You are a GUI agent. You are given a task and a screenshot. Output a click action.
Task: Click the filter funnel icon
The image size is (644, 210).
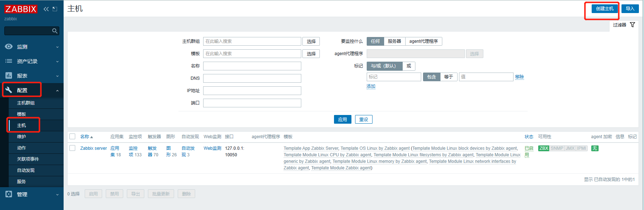632,25
